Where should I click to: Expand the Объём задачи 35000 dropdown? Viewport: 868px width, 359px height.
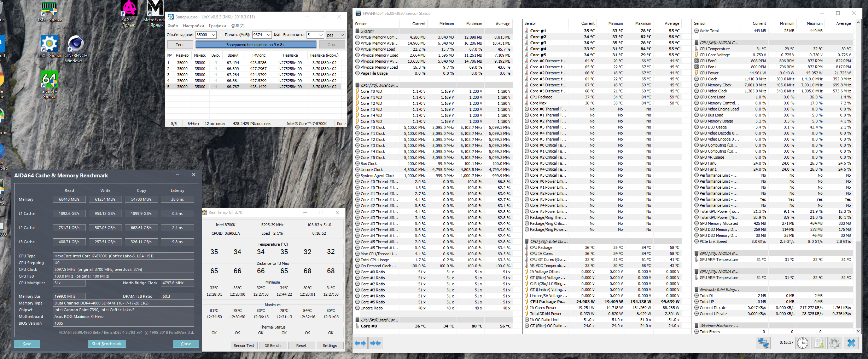[x=214, y=35]
